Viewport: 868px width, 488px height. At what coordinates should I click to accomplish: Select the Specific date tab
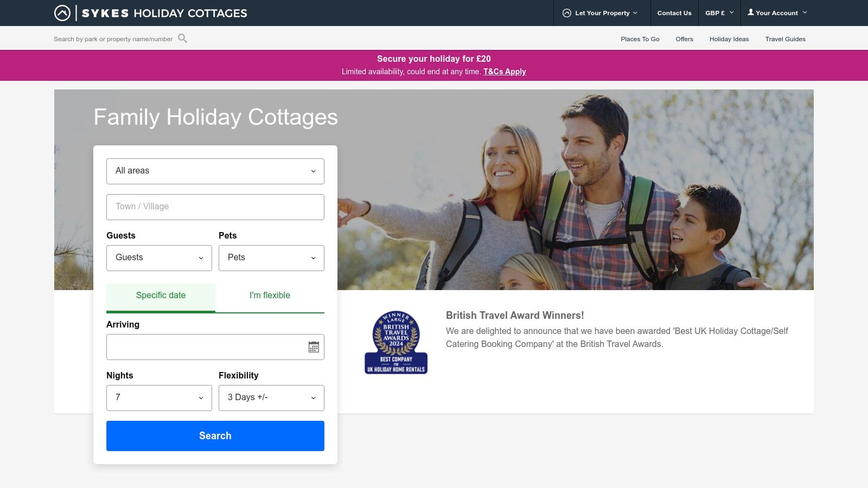pyautogui.click(x=161, y=296)
